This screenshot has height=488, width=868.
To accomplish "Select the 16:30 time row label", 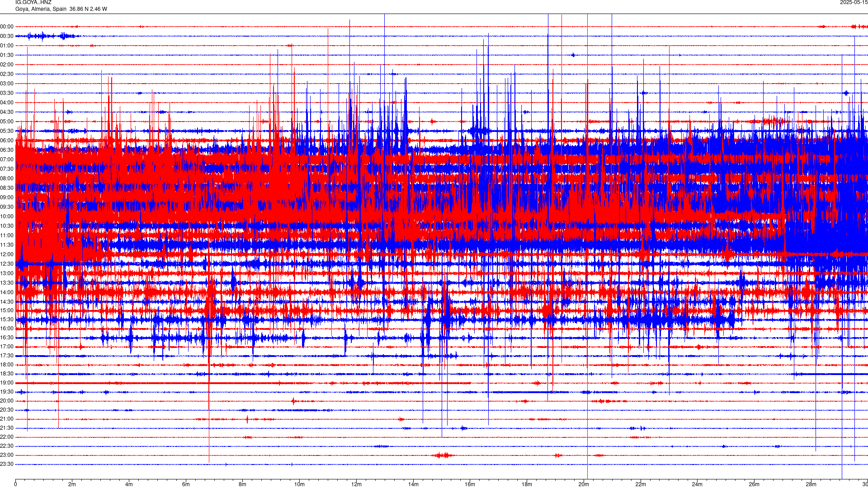I will click(7, 338).
